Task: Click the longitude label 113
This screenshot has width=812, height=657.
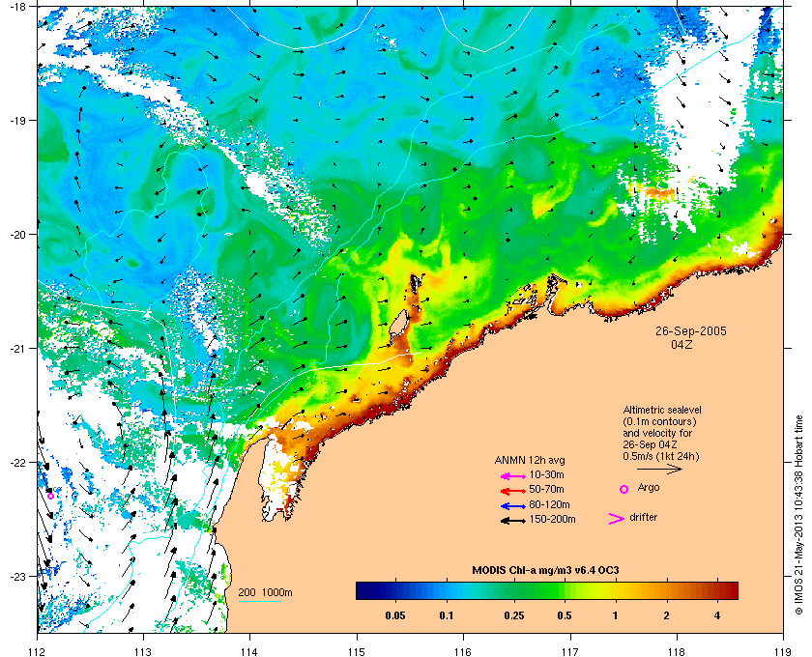Action: (143, 651)
